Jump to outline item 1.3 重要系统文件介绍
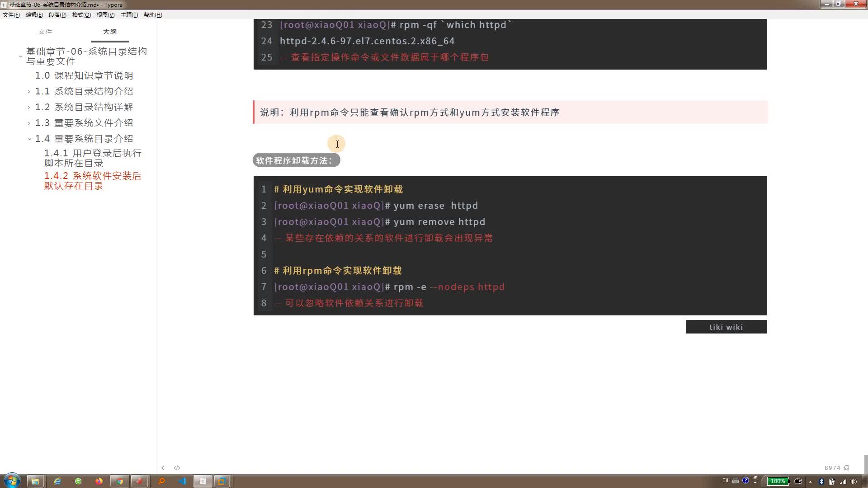This screenshot has width=868, height=488. (x=84, y=123)
